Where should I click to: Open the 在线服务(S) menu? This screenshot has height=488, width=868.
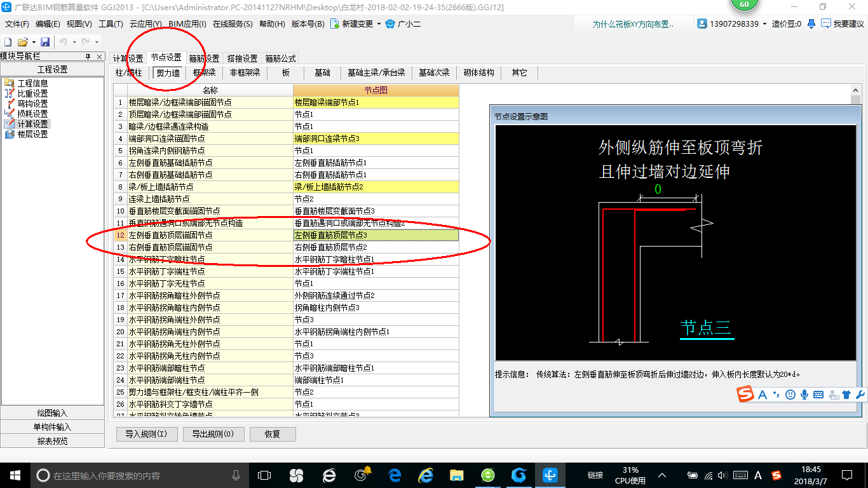coord(233,24)
